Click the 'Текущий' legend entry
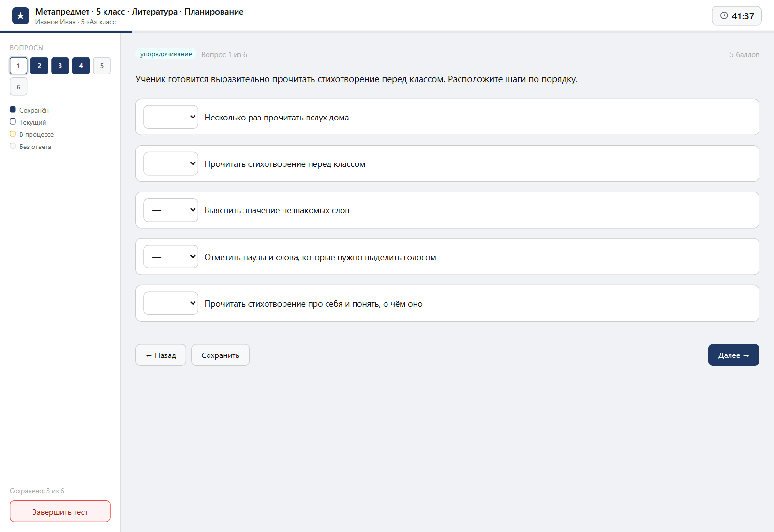 click(28, 122)
